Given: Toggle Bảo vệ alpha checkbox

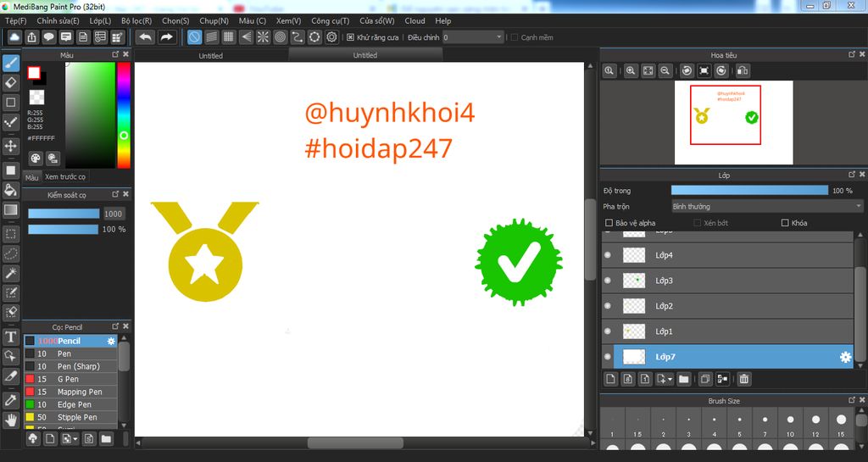Looking at the screenshot, I should coord(609,223).
